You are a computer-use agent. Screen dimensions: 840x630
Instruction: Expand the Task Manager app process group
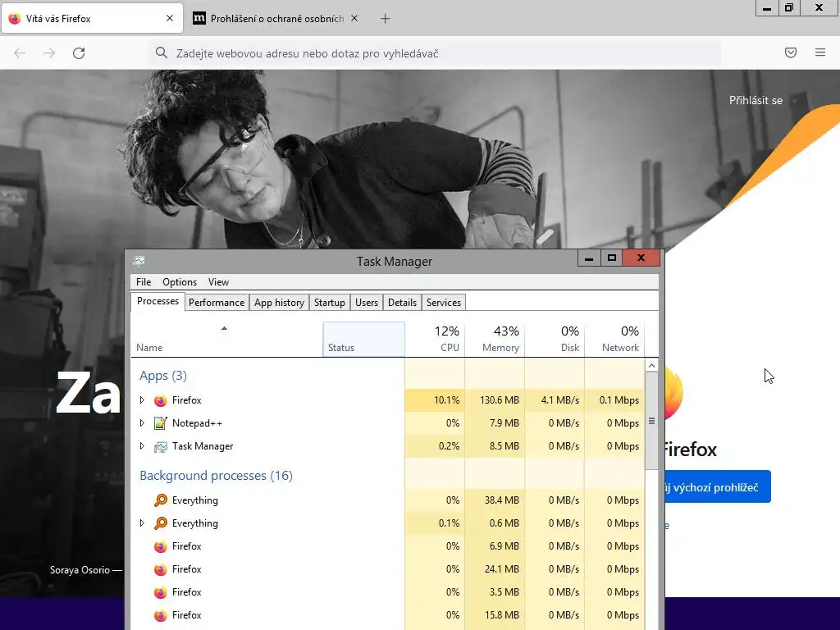[x=142, y=446]
